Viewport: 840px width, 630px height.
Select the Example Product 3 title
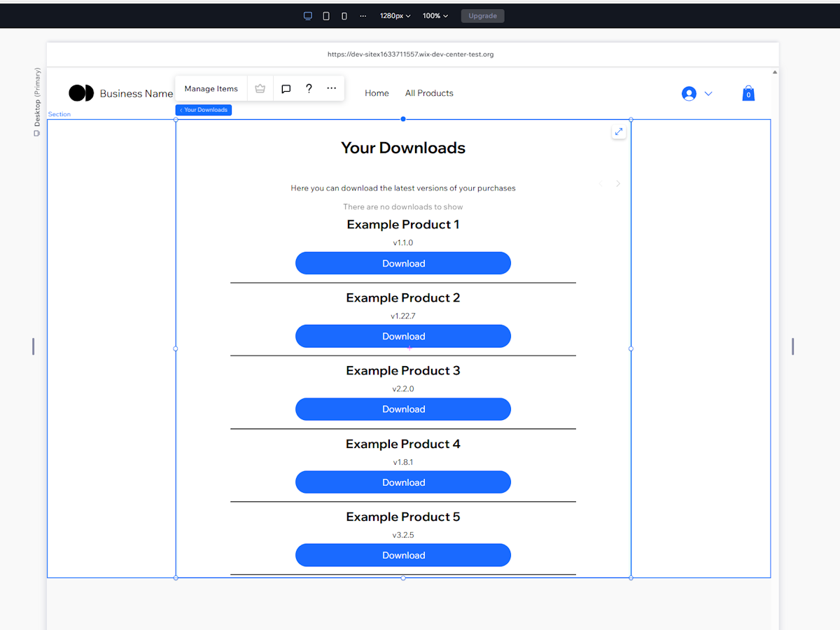403,371
